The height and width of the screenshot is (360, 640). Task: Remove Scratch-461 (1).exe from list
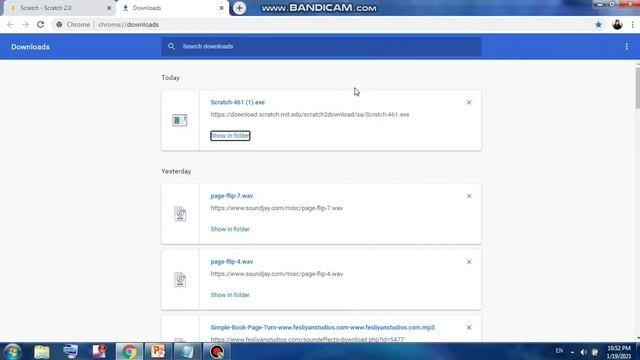[x=469, y=102]
